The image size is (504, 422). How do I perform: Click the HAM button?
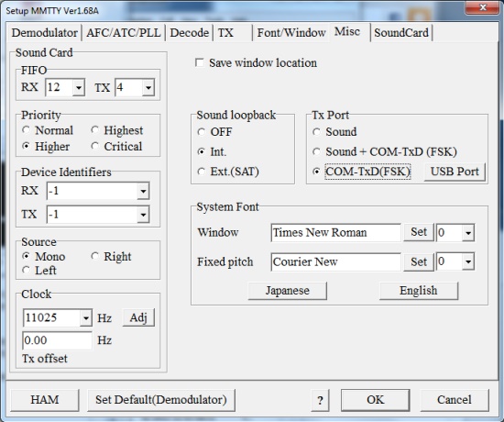coord(45,400)
